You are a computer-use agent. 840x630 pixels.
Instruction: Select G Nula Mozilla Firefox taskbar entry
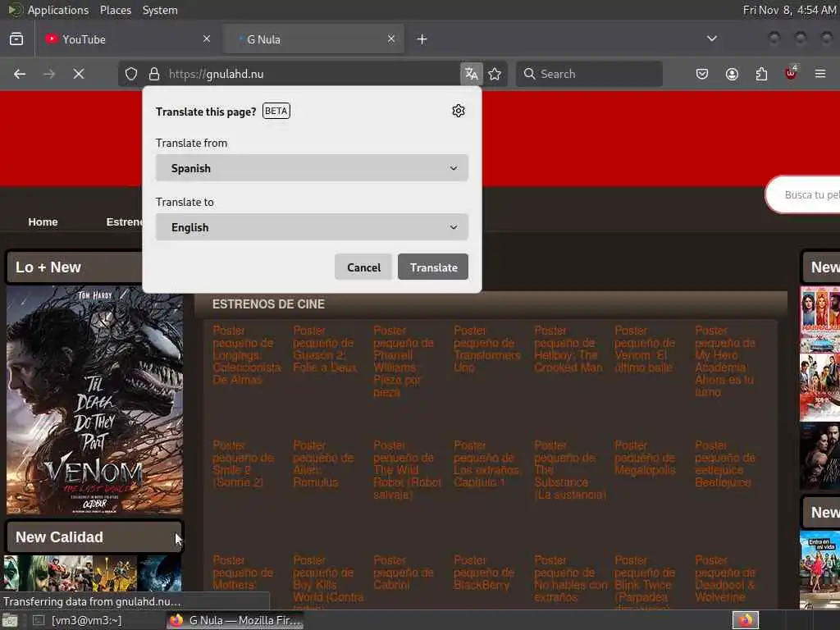click(x=235, y=620)
